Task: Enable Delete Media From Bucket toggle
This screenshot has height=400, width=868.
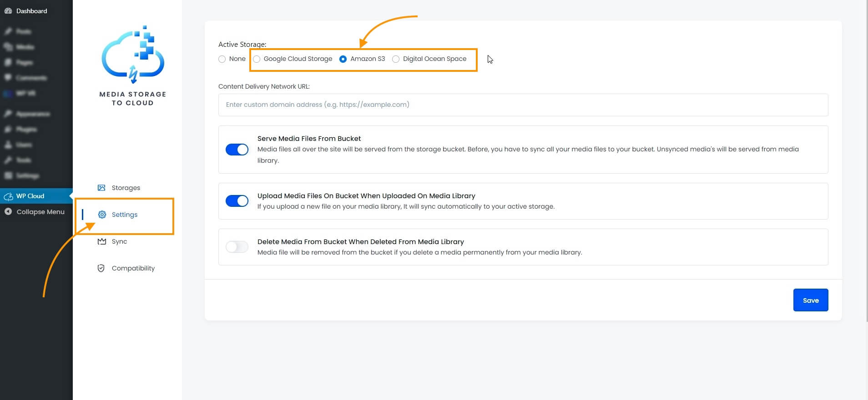Action: (237, 247)
